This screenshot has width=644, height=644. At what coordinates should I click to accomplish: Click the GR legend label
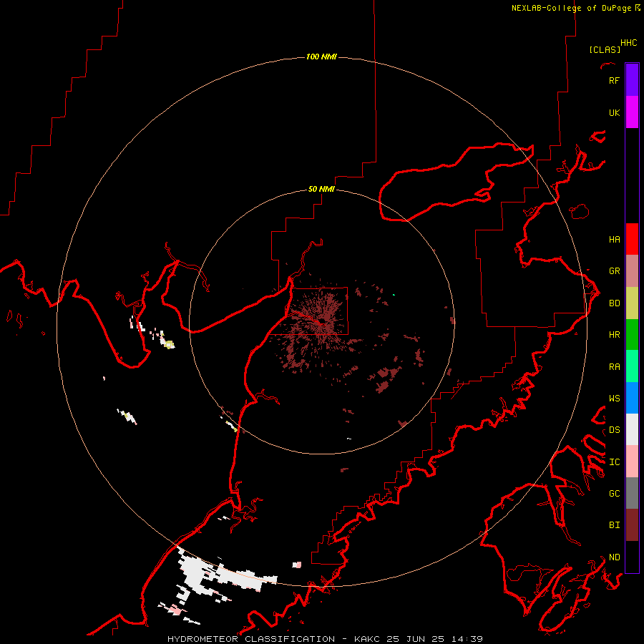[x=614, y=271]
